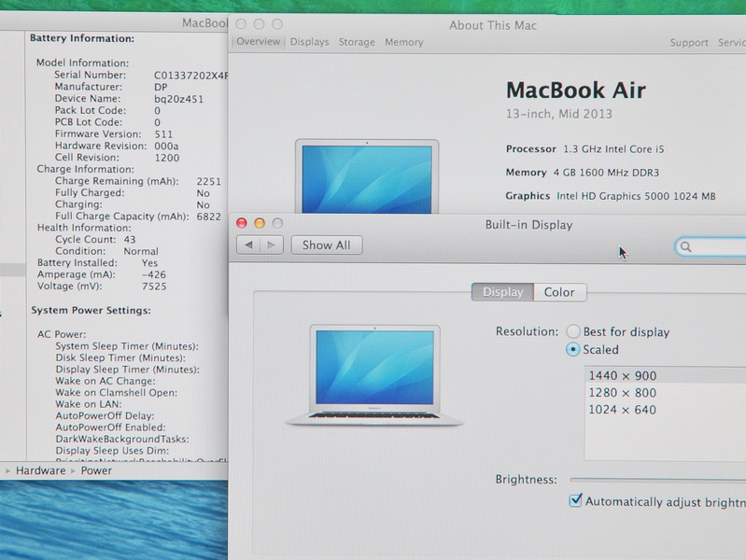
Task: Click the Wake on LAN row
Action: pyautogui.click(x=89, y=404)
